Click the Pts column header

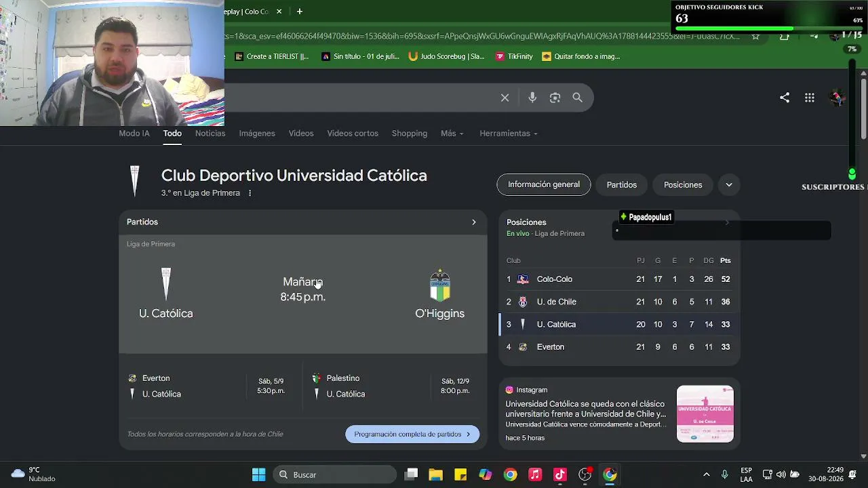[x=726, y=260]
